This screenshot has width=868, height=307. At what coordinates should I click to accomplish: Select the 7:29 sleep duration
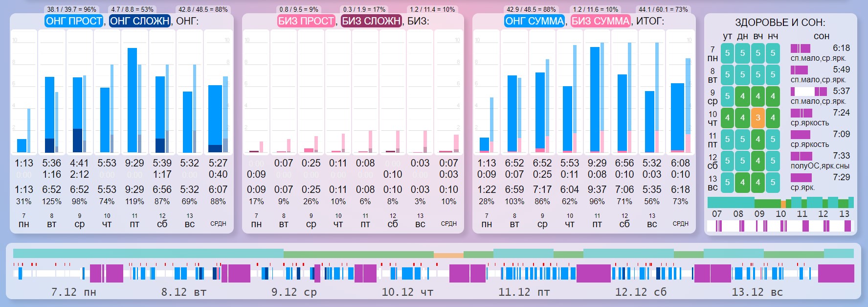[x=842, y=177]
